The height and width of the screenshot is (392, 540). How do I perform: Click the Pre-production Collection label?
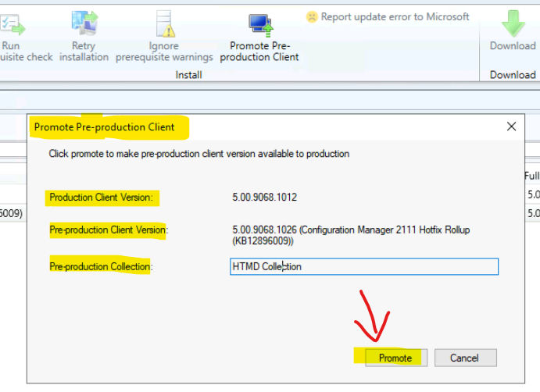click(101, 266)
